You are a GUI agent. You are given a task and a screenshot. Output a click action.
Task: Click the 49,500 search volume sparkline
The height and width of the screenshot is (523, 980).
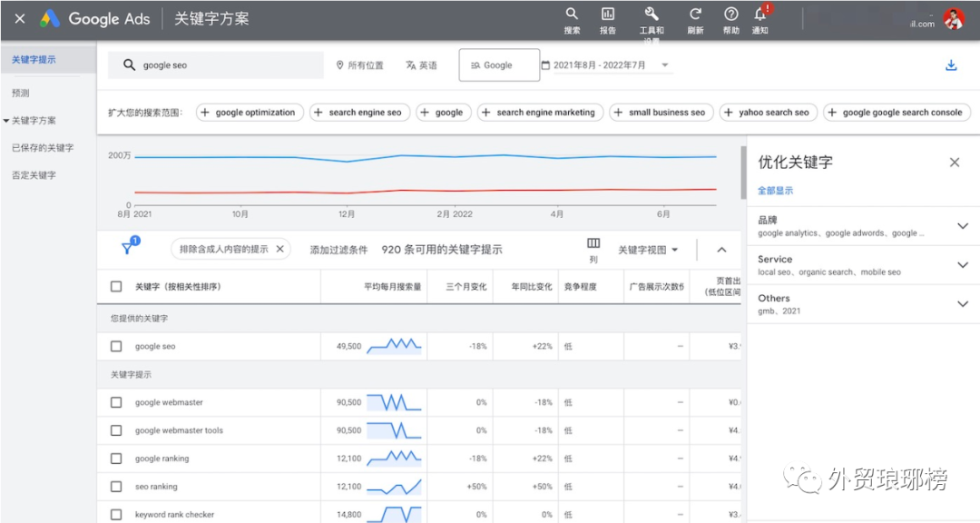click(x=394, y=346)
